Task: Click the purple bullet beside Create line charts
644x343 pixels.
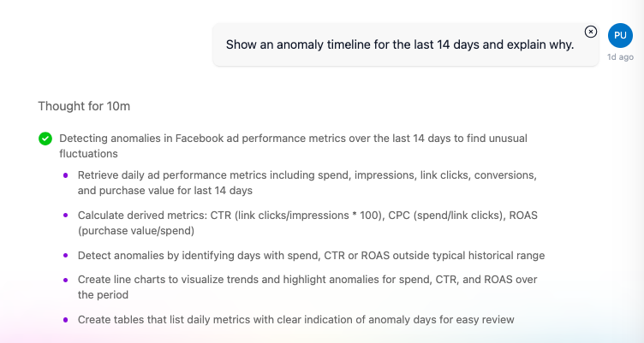Action: 65,280
